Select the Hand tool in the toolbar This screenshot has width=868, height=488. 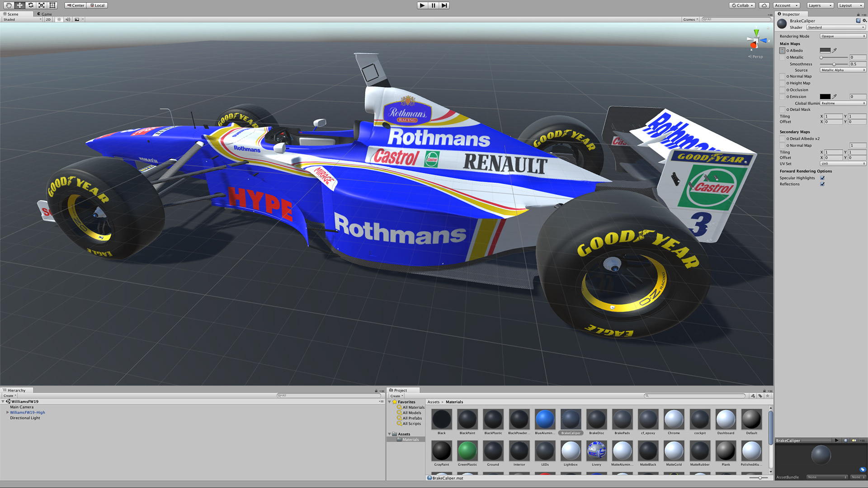point(9,5)
